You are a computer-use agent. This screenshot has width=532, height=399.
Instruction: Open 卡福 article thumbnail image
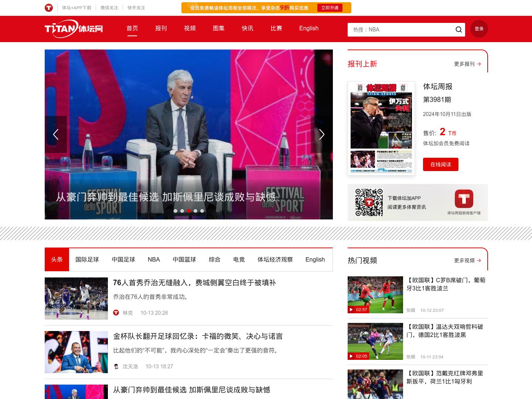[76, 352]
